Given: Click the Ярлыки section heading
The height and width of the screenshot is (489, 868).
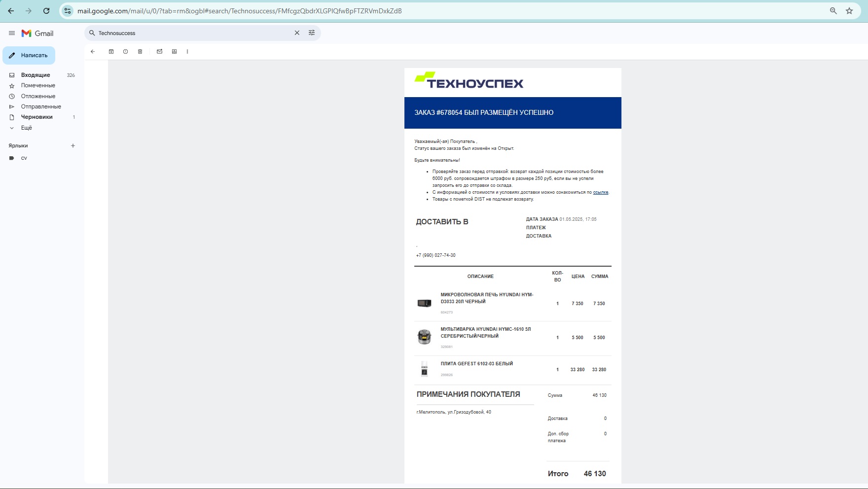Looking at the screenshot, I should pos(18,146).
